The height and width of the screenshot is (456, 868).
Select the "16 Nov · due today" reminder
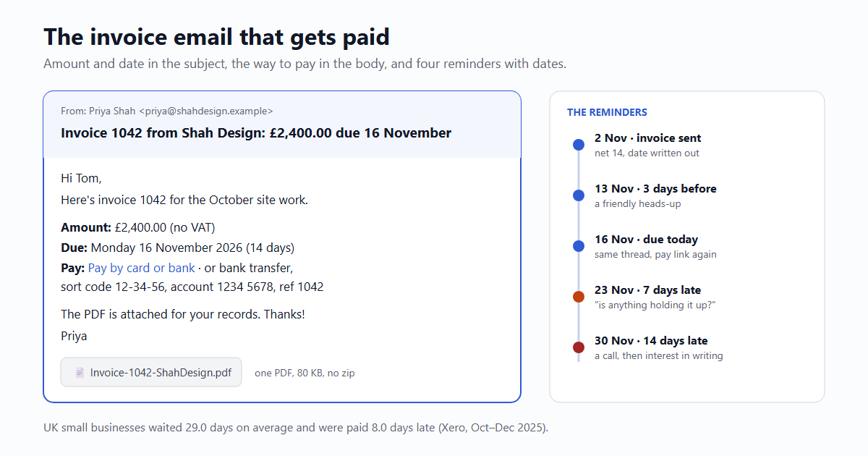(x=646, y=240)
